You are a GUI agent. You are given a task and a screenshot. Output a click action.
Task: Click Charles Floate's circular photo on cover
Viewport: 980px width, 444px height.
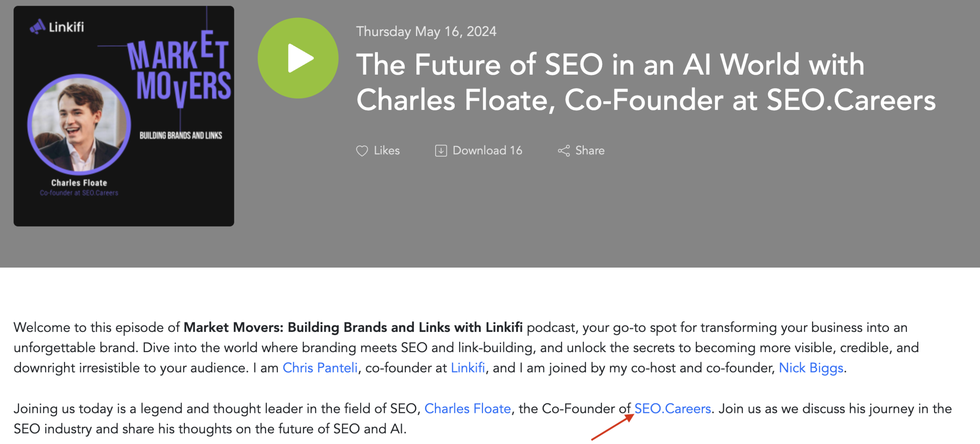click(x=79, y=124)
